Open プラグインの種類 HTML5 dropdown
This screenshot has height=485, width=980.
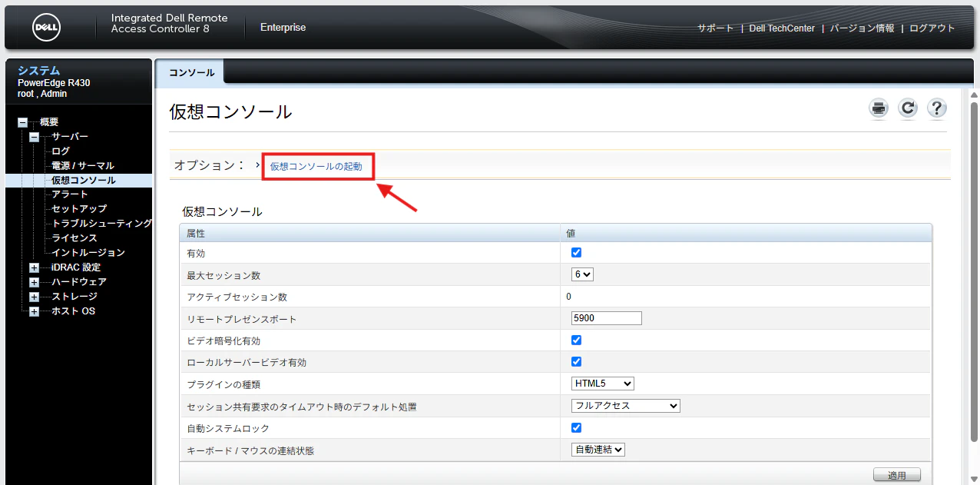point(603,384)
